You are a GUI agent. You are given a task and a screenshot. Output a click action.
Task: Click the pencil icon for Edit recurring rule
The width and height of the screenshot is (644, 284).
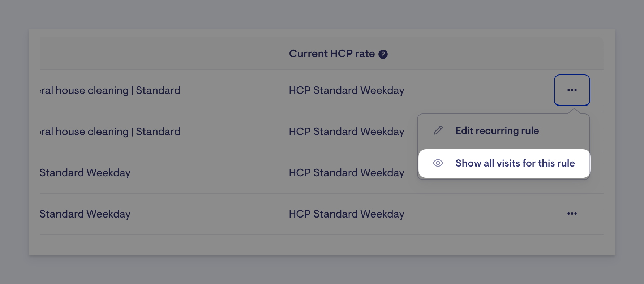pyautogui.click(x=438, y=130)
